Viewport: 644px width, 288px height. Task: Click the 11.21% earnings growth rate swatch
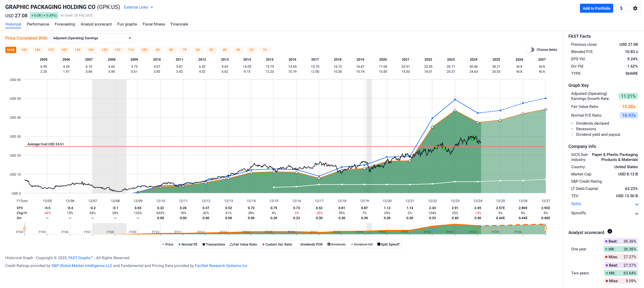(628, 96)
